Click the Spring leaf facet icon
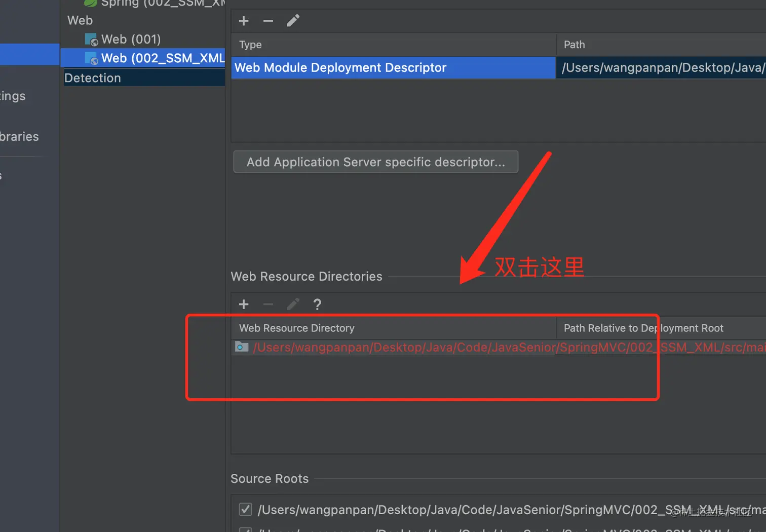Viewport: 766px width, 532px height. [91, 3]
